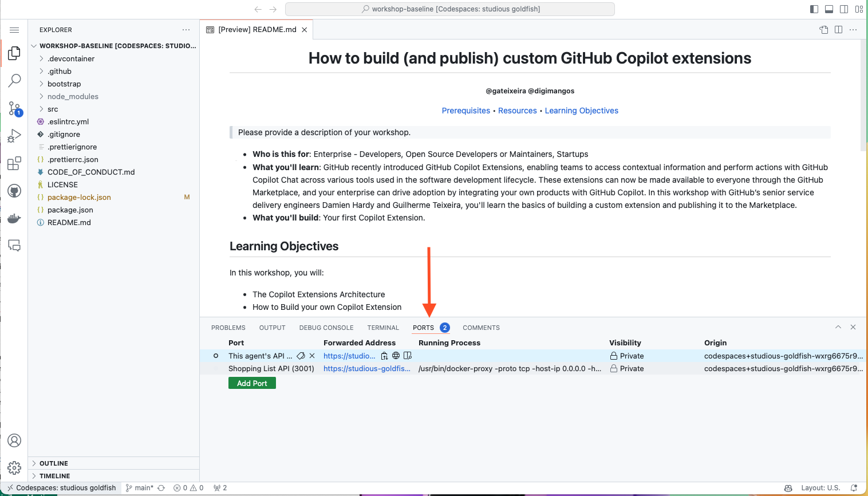868x496 pixels.
Task: Click the Manage gear icon
Action: click(14, 468)
